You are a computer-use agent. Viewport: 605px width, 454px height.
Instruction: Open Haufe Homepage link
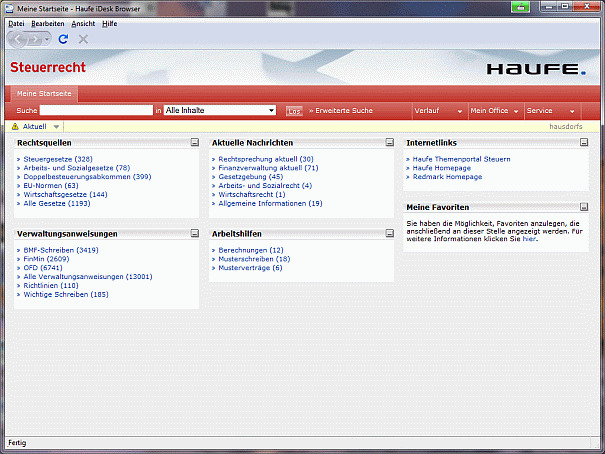tap(442, 168)
